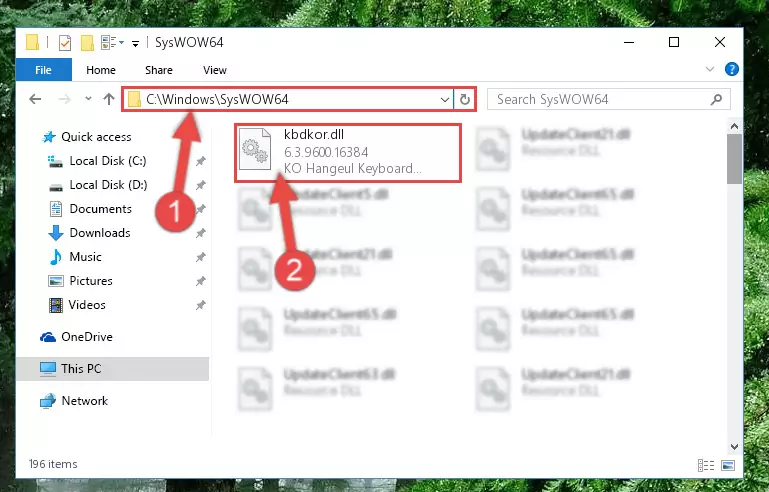
Task: Go forward with the Forward arrow
Action: click(x=64, y=99)
